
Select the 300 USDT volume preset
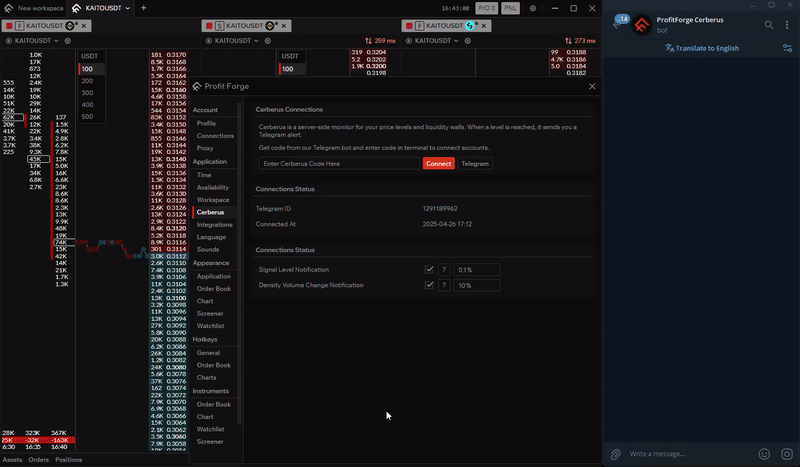[87, 93]
